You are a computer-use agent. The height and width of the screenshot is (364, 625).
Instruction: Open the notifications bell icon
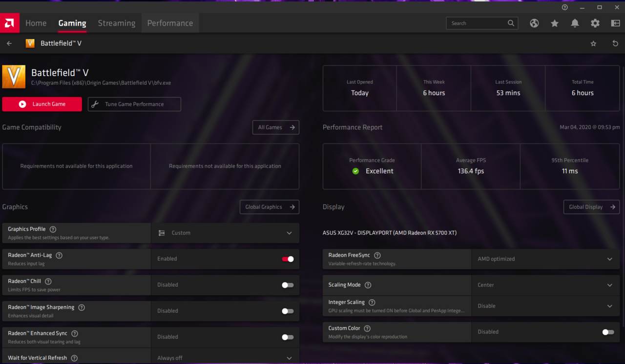pyautogui.click(x=575, y=23)
